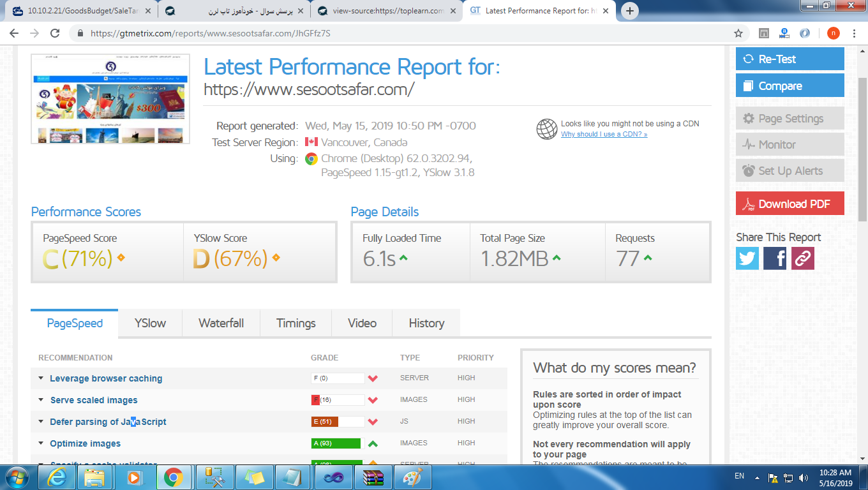The height and width of the screenshot is (490, 868).
Task: Open Paint from the taskbar
Action: point(412,477)
